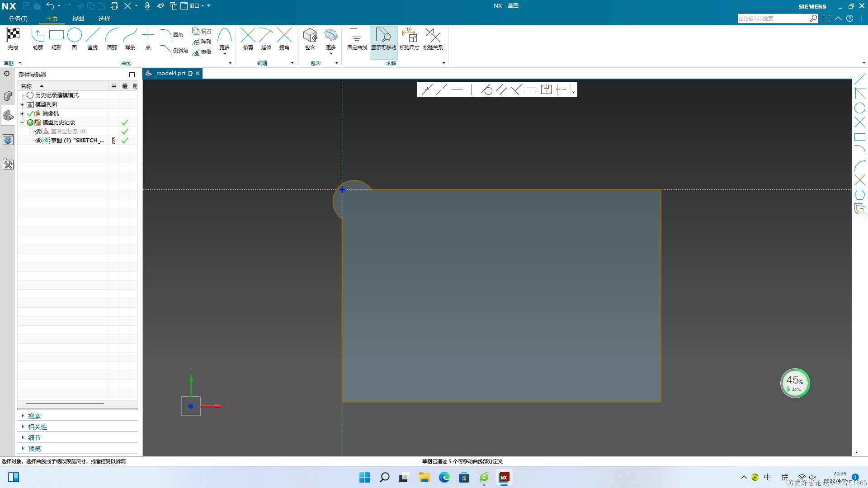The height and width of the screenshot is (488, 868).
Task: Sort by the 名称 column header
Action: click(x=63, y=86)
